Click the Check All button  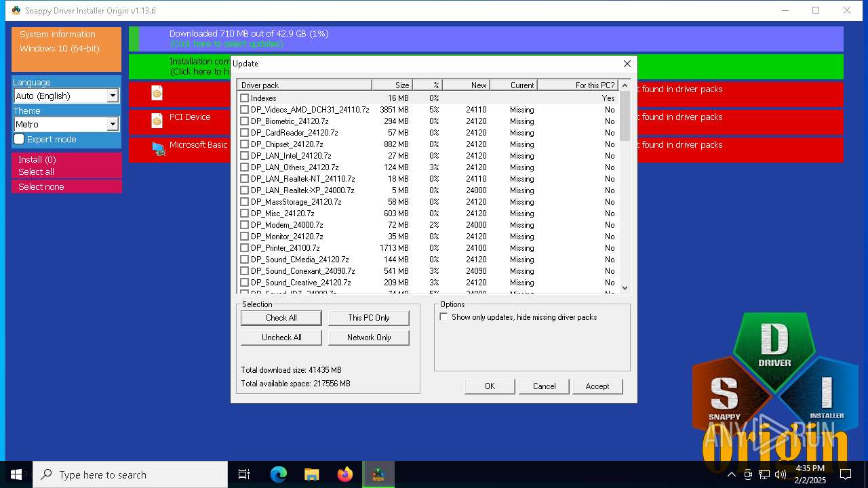click(281, 318)
